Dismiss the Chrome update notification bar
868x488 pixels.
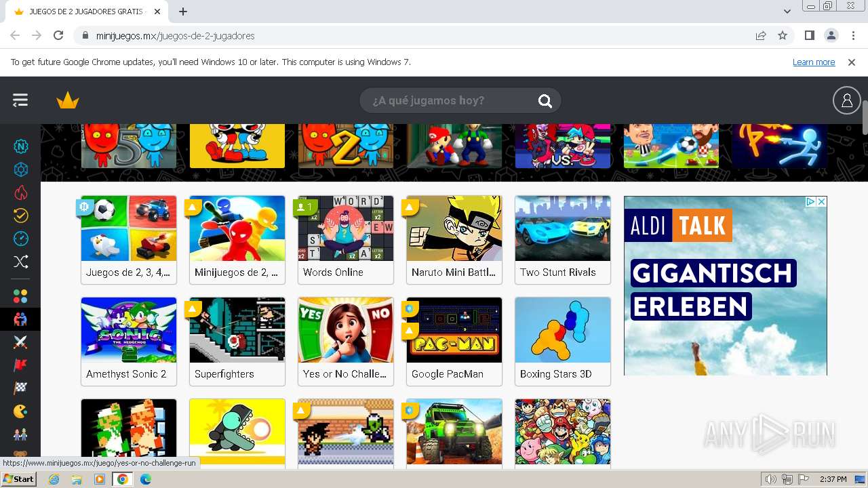tap(852, 62)
